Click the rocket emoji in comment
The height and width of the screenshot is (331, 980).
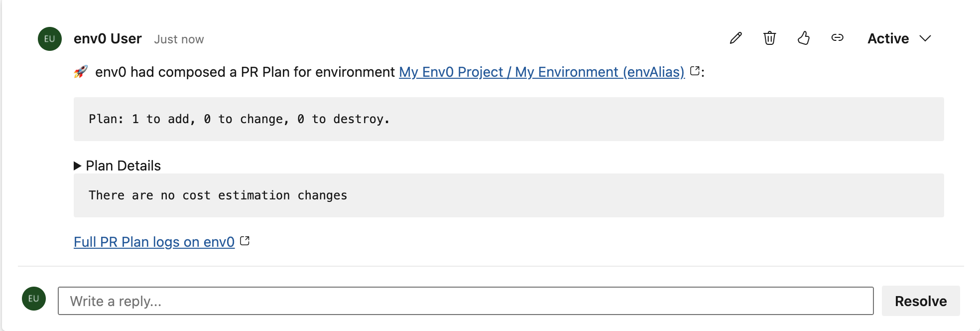pos(81,72)
